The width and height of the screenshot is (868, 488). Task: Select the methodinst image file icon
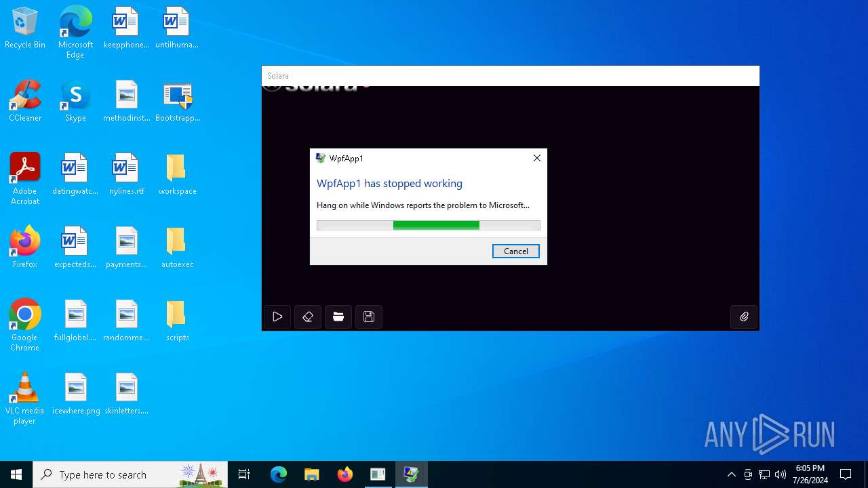click(126, 102)
